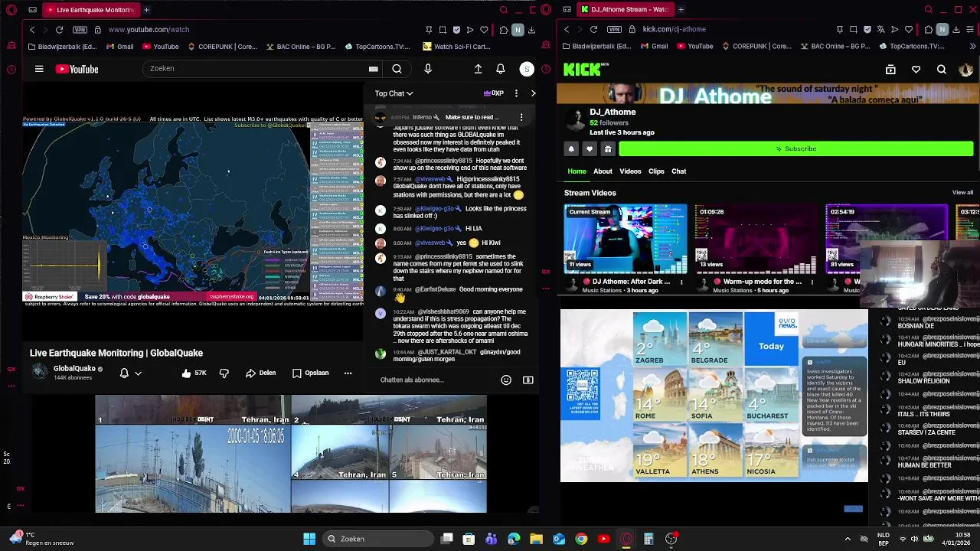
Task: Click View all in Stream Videos
Action: point(962,193)
